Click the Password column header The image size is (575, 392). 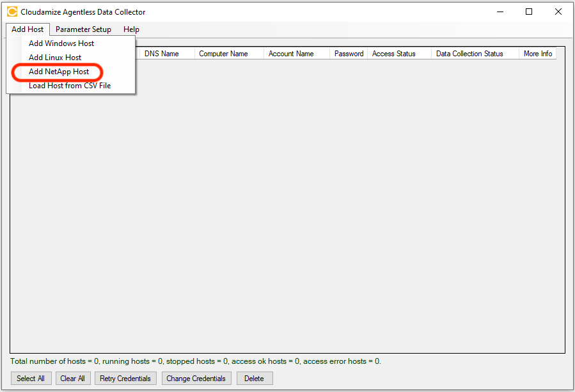click(x=349, y=54)
